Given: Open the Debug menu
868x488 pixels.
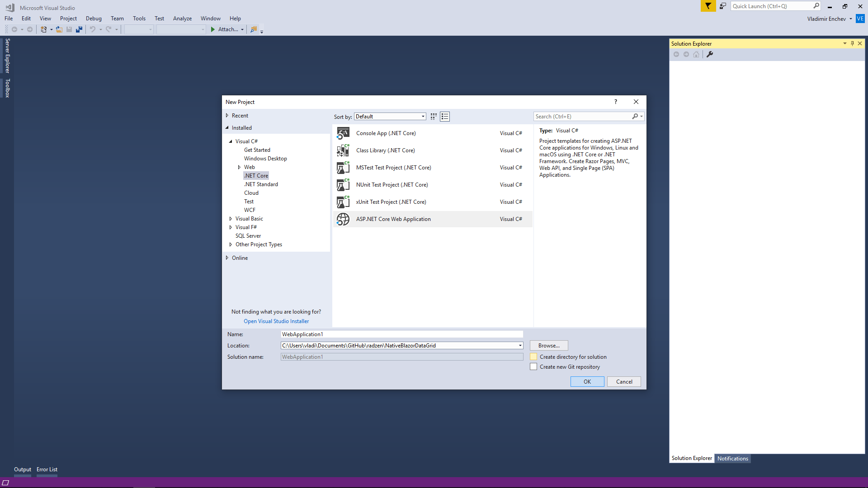Looking at the screenshot, I should (94, 19).
